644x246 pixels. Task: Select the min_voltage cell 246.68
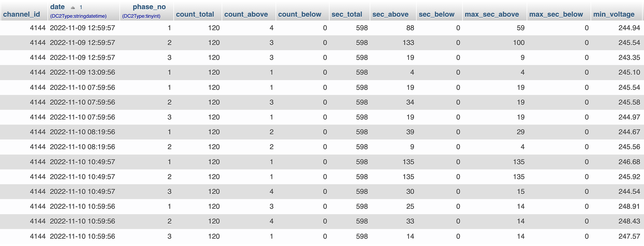pyautogui.click(x=629, y=162)
